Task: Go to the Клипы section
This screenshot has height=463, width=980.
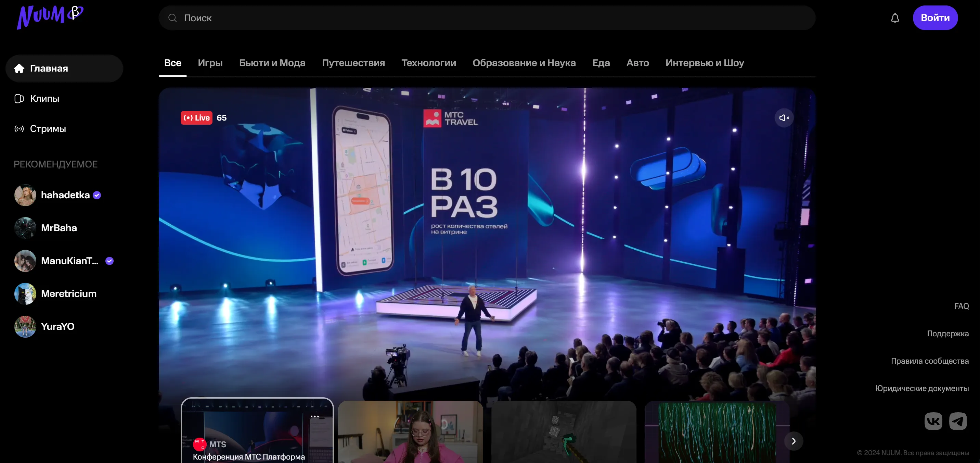Action: click(44, 99)
